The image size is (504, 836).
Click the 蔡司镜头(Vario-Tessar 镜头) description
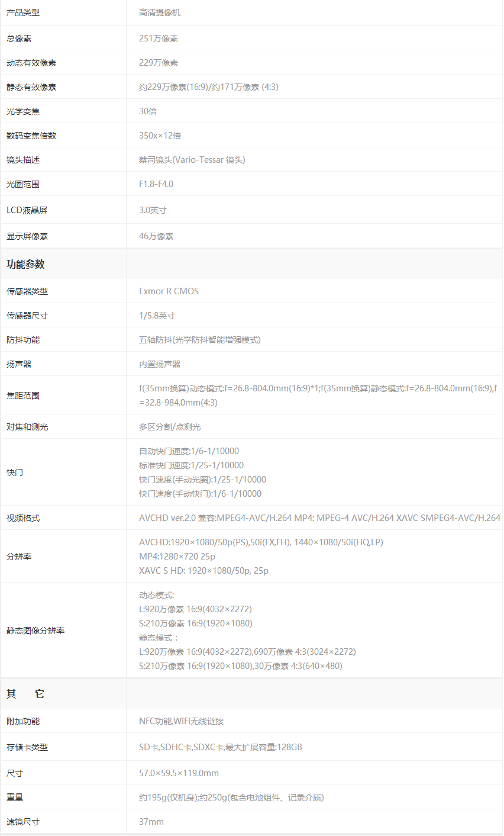click(192, 160)
